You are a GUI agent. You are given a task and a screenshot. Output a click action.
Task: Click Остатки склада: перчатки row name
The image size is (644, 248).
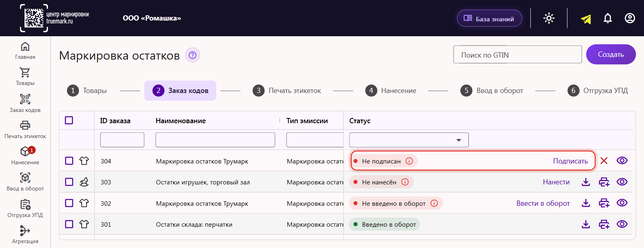click(x=194, y=225)
